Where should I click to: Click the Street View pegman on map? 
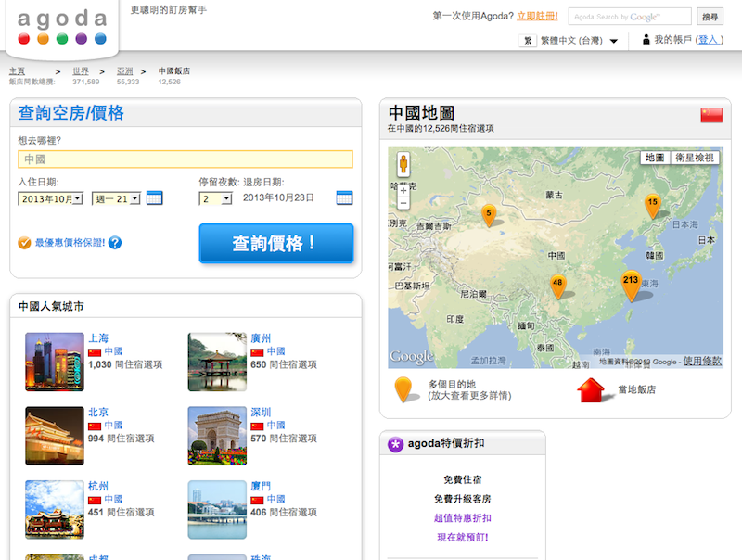coord(403,164)
